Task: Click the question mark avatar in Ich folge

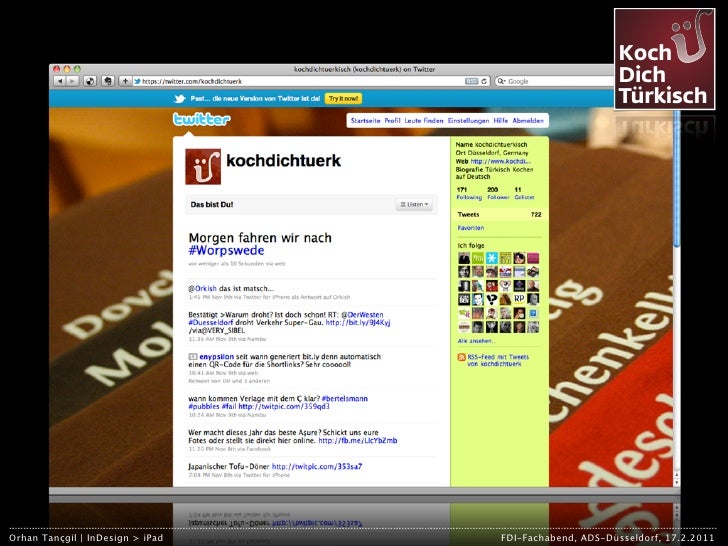Action: (492, 299)
